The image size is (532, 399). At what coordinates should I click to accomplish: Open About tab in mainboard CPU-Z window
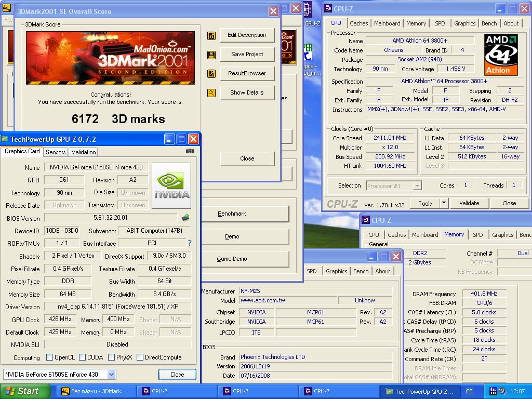coord(383,271)
